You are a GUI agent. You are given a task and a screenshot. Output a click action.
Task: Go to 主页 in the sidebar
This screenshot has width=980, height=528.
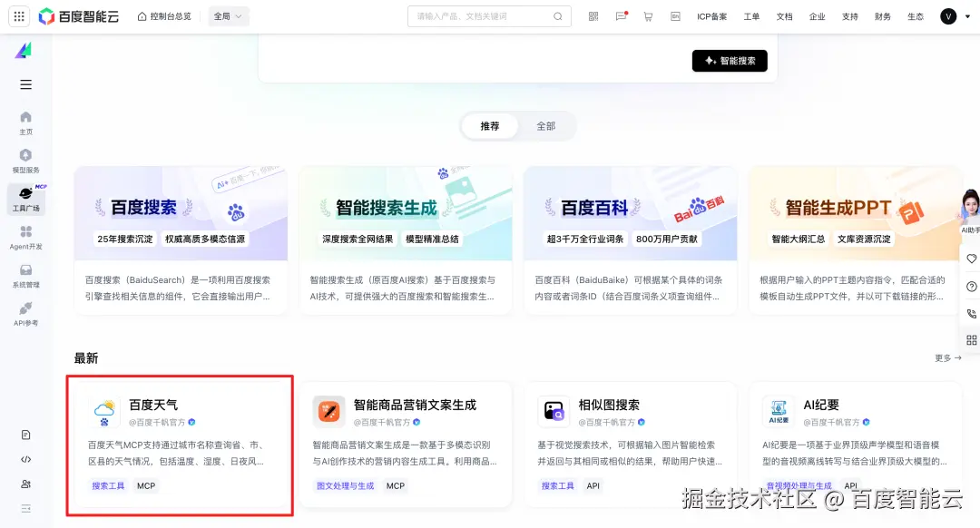pos(25,123)
